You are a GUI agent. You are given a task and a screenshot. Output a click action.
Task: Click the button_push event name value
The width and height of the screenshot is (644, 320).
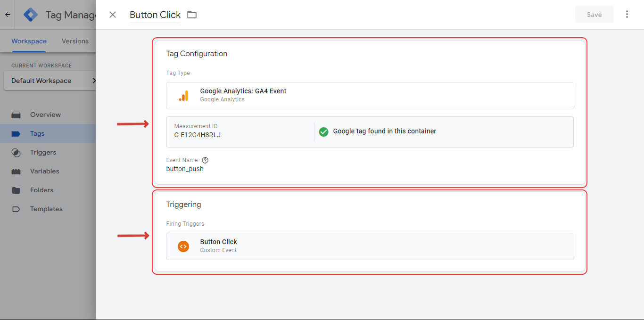point(185,169)
